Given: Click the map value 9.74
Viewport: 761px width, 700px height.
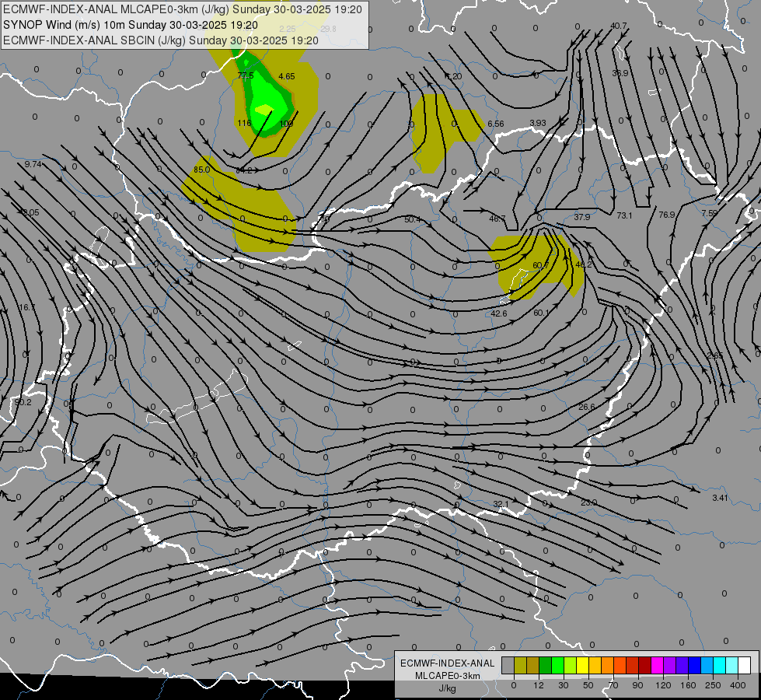Looking at the screenshot, I should click(33, 164).
